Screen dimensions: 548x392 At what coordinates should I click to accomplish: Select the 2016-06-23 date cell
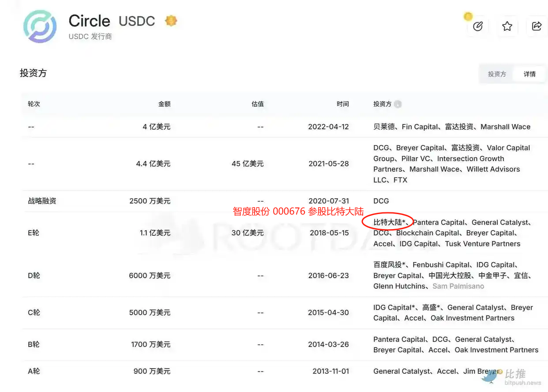[x=328, y=275]
